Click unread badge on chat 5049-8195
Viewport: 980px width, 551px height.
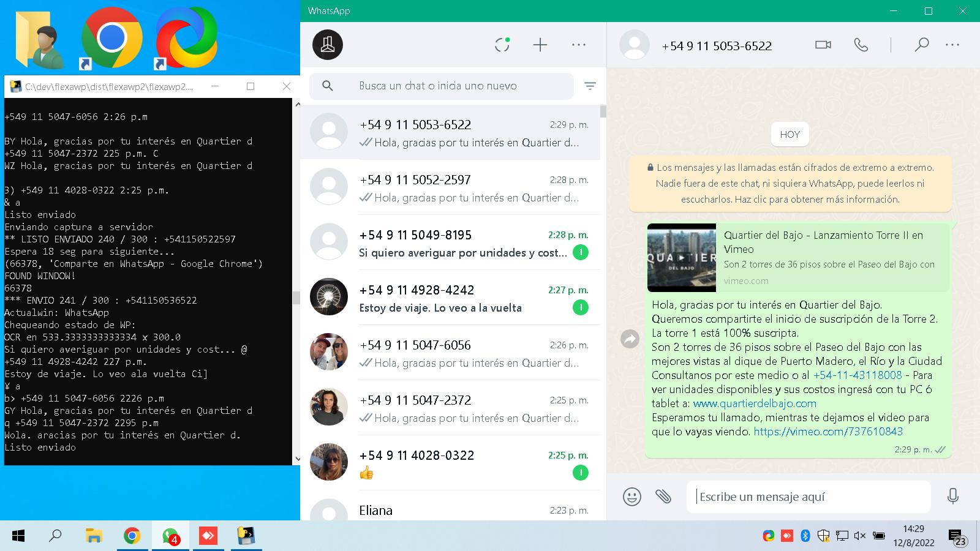click(x=580, y=252)
